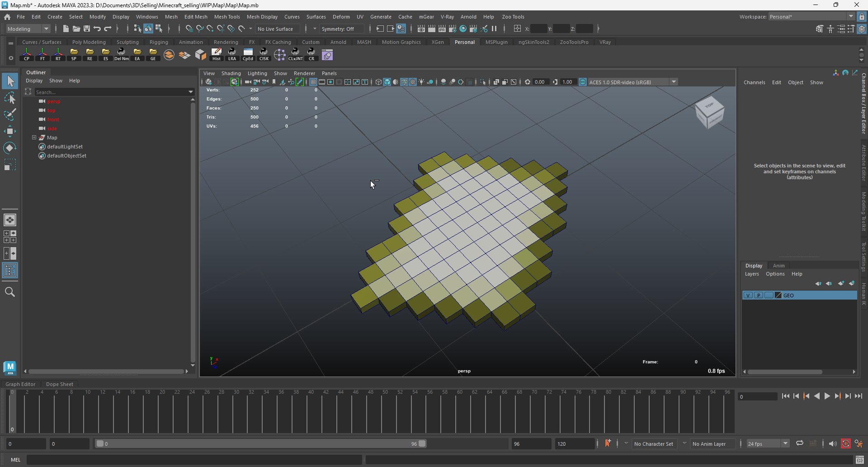Activate the Paint Selection tool

point(9,114)
